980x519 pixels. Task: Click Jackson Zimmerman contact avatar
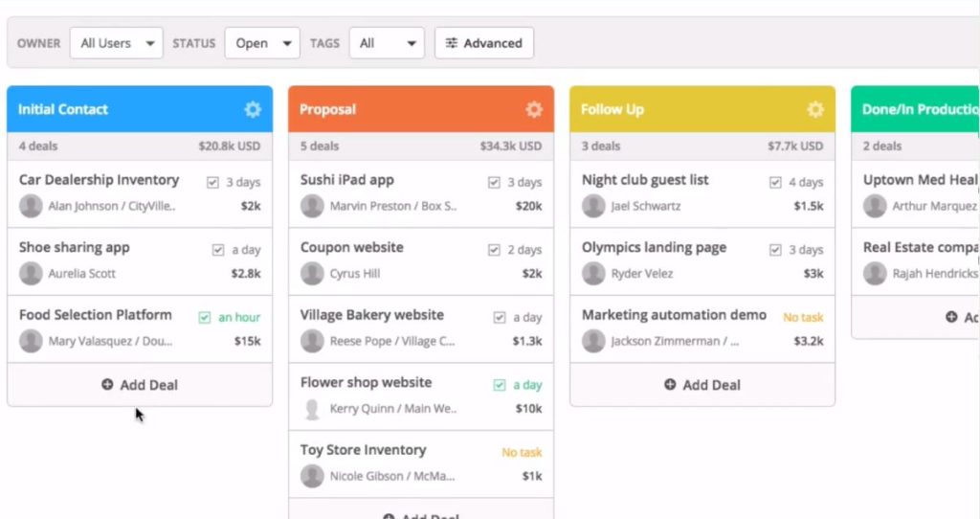(x=593, y=341)
